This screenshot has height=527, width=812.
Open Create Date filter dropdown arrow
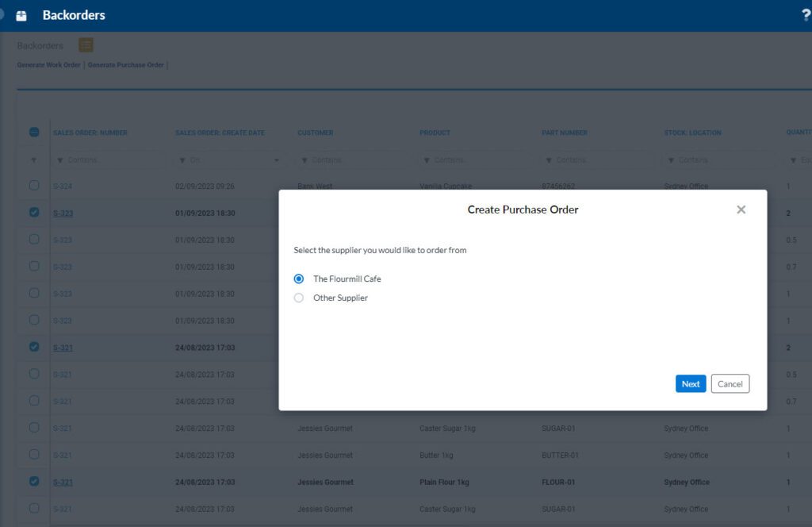point(277,160)
